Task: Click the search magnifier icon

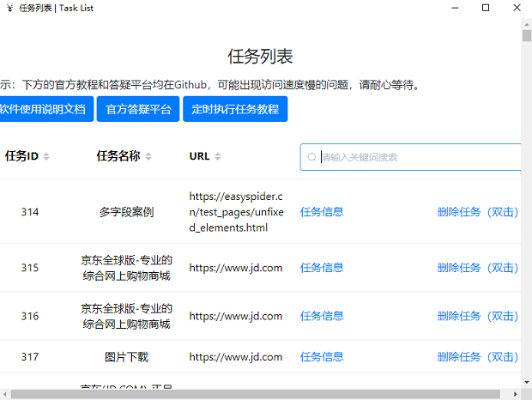Action: (x=311, y=157)
